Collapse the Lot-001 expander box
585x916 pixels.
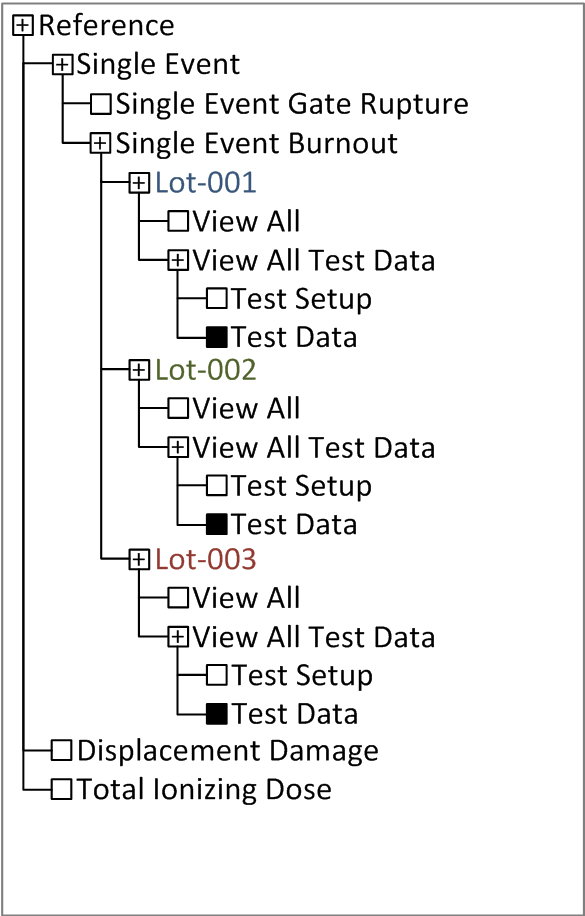tap(139, 183)
